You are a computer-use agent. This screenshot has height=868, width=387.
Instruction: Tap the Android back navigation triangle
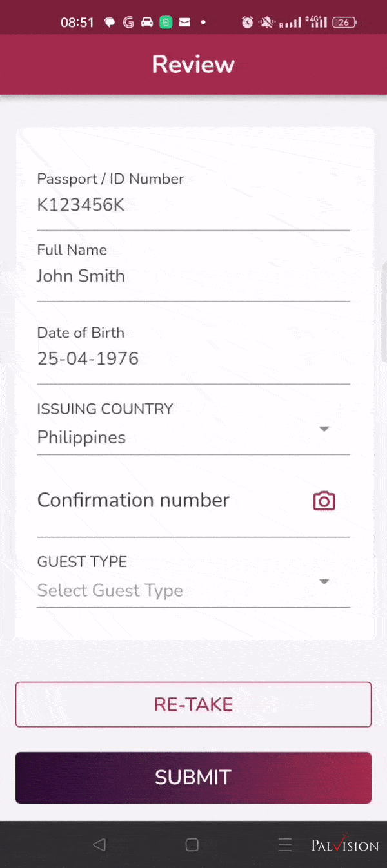point(99,844)
